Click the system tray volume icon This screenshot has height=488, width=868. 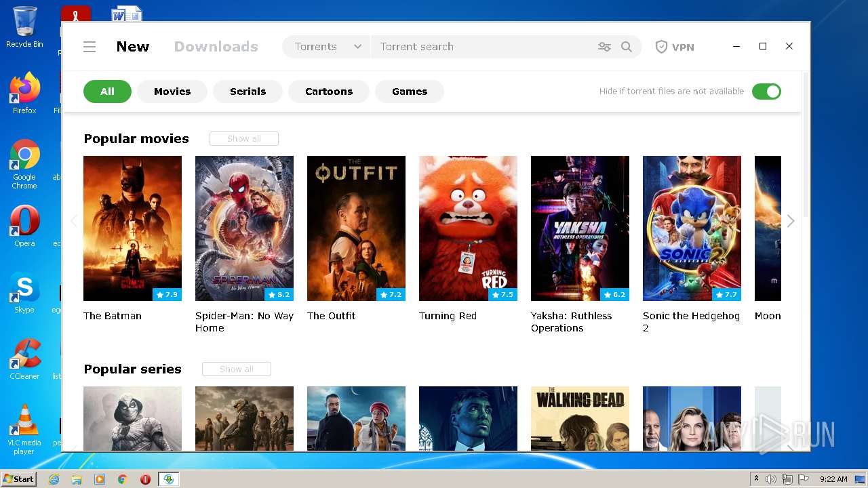pos(771,479)
